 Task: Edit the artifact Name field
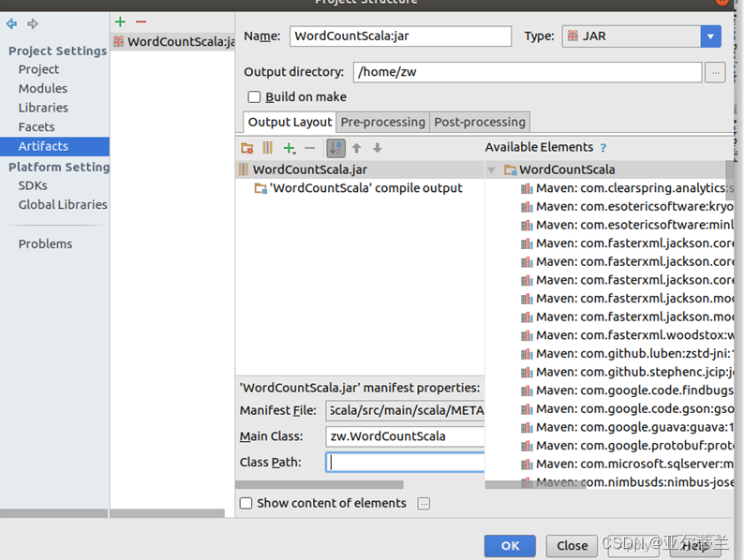click(400, 36)
